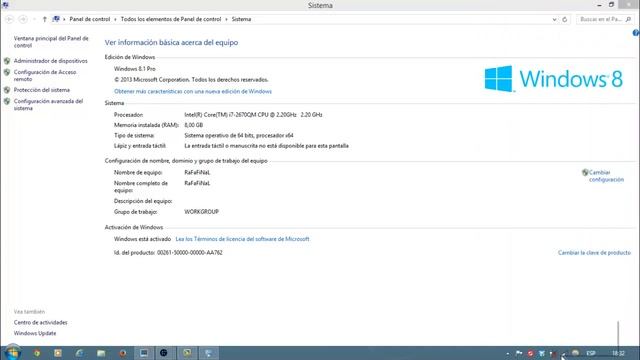Click the Windows 8.1 Pro text
This screenshot has width=640, height=360.
pos(135,69)
